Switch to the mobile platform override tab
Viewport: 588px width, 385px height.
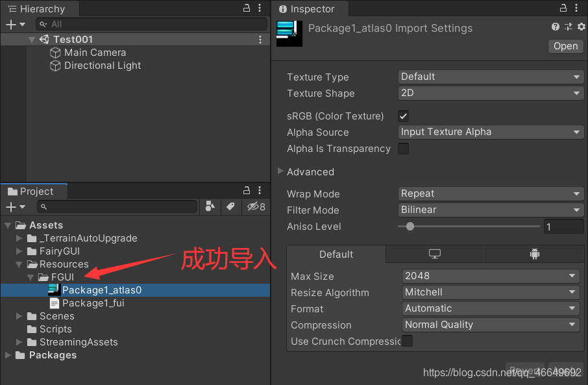point(534,254)
